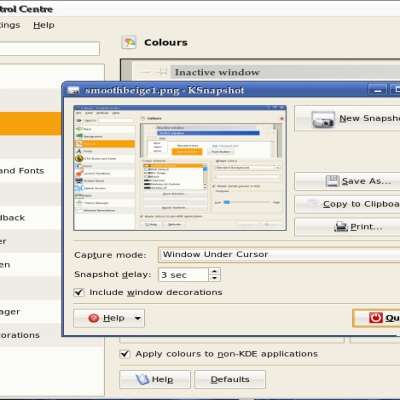Copy the snapshot with Copy to Clipboard
This screenshot has height=400, width=400.
(347, 204)
